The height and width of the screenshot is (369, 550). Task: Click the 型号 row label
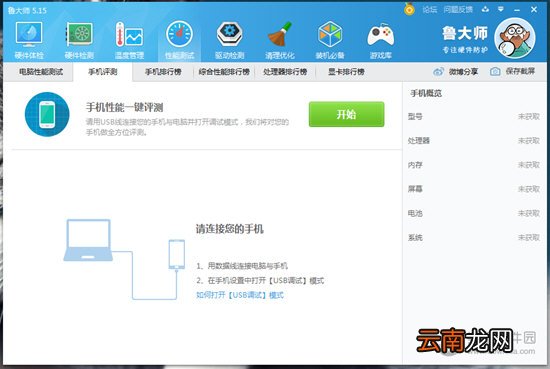[x=415, y=116]
